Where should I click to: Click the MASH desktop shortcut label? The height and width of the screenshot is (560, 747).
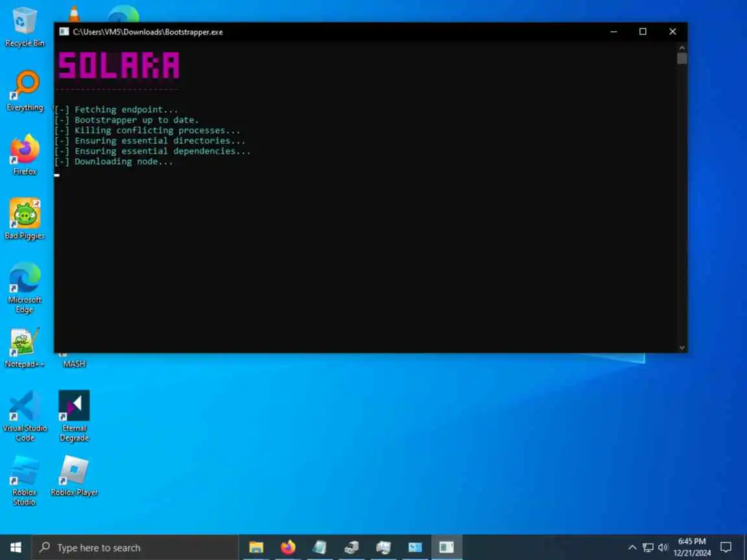(75, 364)
